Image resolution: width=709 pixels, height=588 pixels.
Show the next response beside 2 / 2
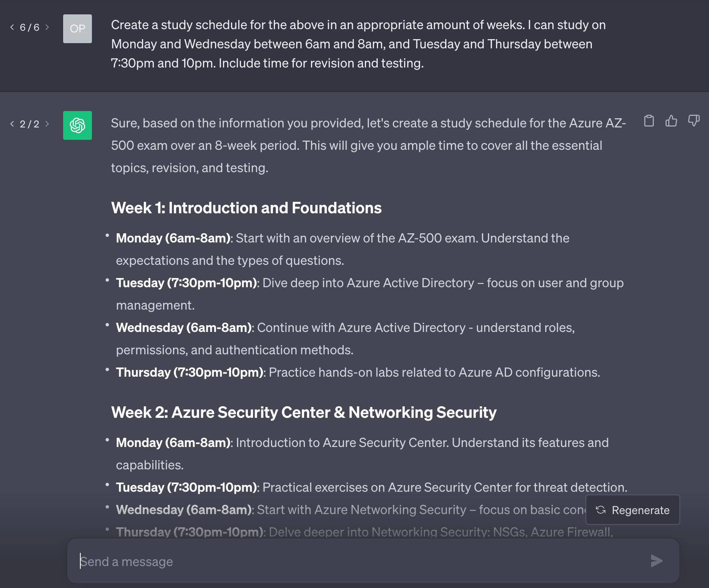[x=47, y=124]
